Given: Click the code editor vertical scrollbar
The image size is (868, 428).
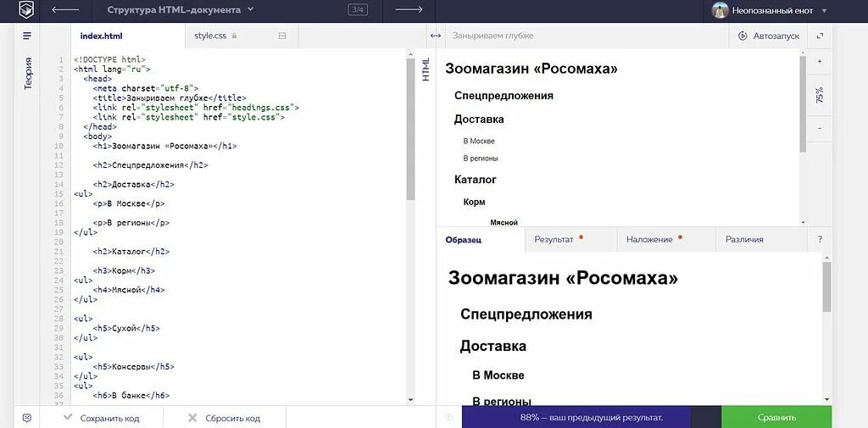Looking at the screenshot, I should 410,129.
